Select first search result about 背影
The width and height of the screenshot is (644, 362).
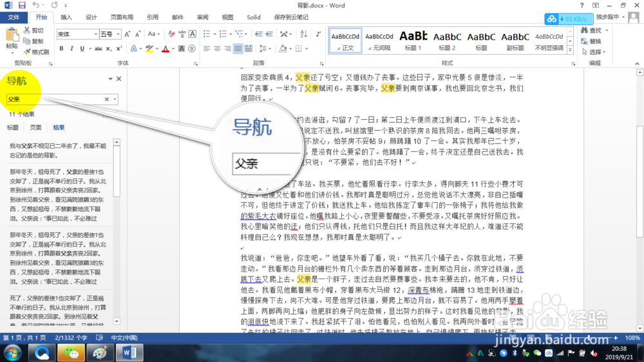pos(58,150)
